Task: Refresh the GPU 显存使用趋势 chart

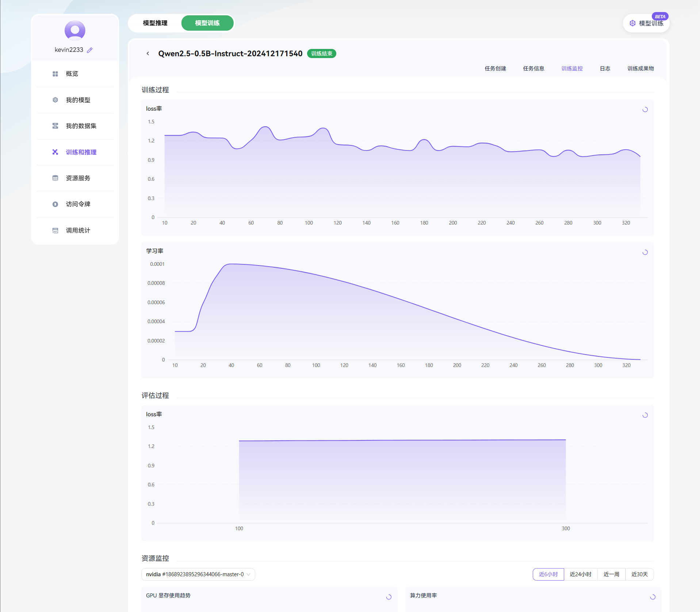Action: 389,597
